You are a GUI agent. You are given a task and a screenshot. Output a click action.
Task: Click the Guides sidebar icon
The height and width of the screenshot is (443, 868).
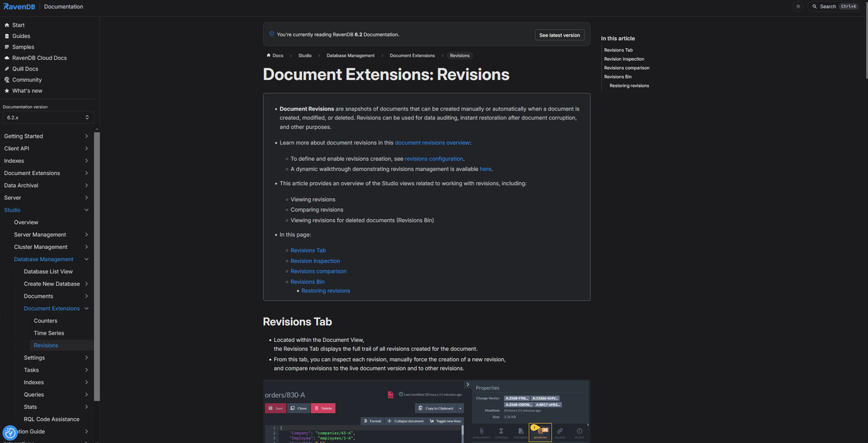click(x=7, y=36)
